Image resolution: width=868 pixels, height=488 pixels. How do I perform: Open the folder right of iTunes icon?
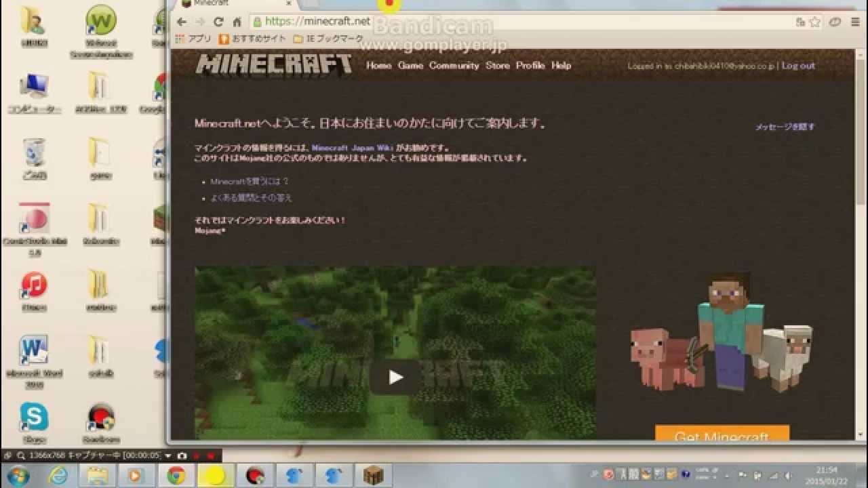coord(100,291)
